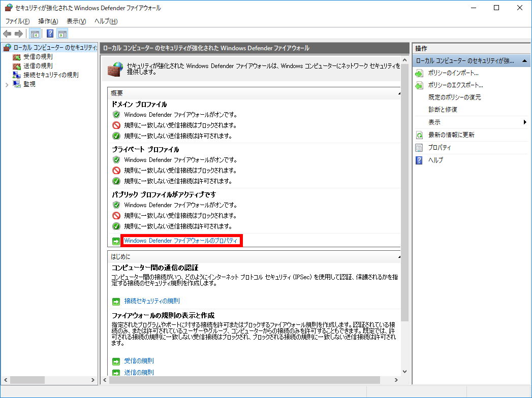
Task: Choose 既定のポリシーの復元 action
Action: click(x=455, y=97)
